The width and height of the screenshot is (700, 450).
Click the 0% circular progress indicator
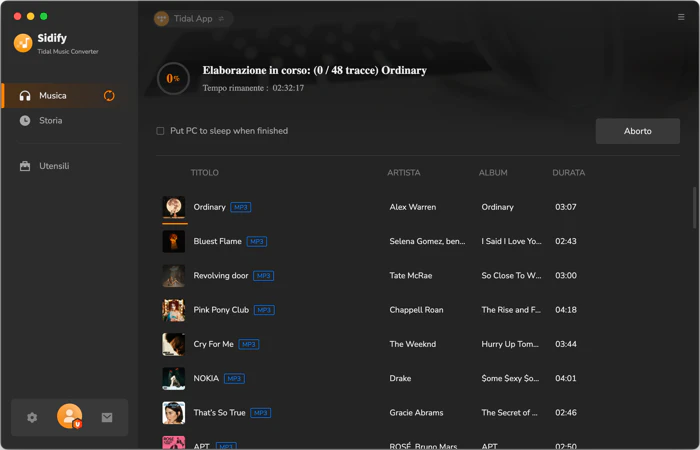173,79
